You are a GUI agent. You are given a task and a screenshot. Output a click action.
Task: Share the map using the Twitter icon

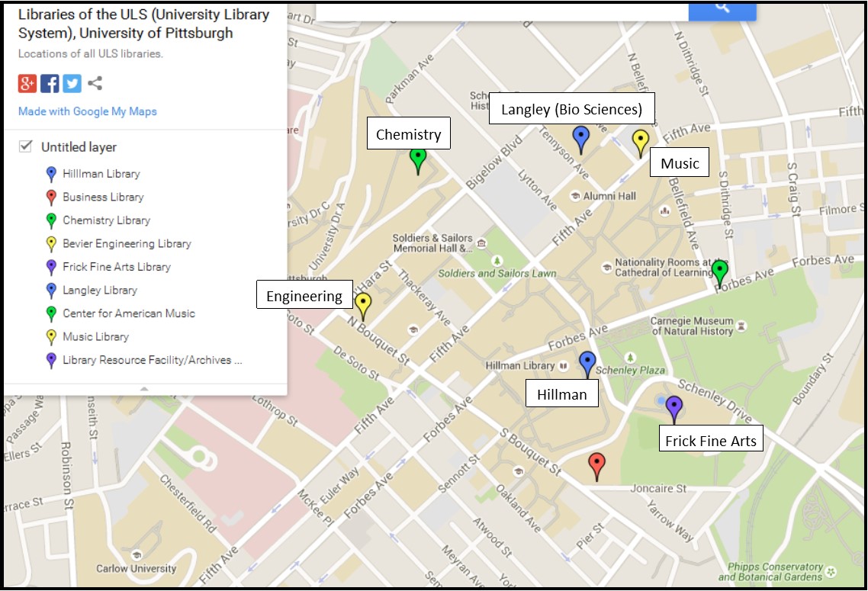point(71,82)
